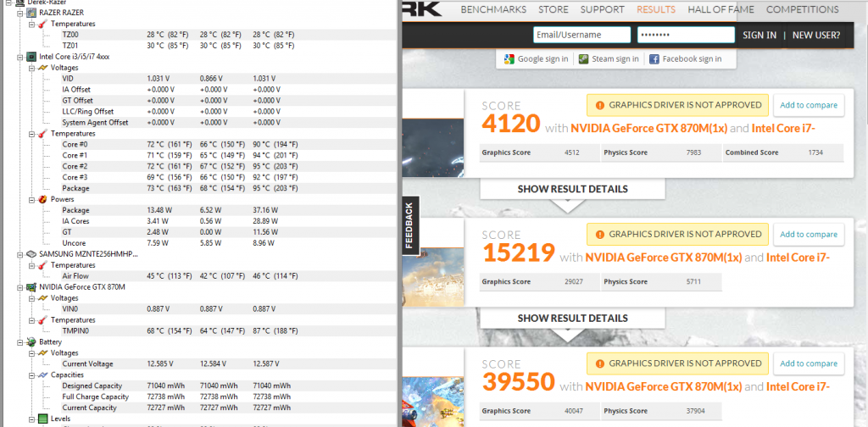
Task: Collapse the RAZER RAZER tree node
Action: [20, 12]
